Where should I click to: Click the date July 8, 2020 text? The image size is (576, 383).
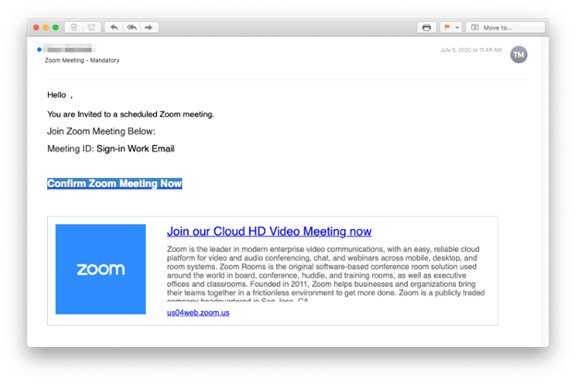pyautogui.click(x=471, y=50)
